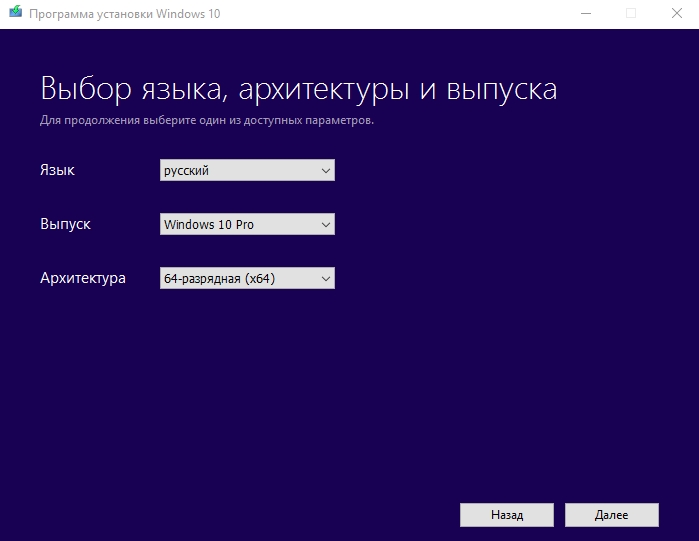
Task: Click the Далее button
Action: 612,515
